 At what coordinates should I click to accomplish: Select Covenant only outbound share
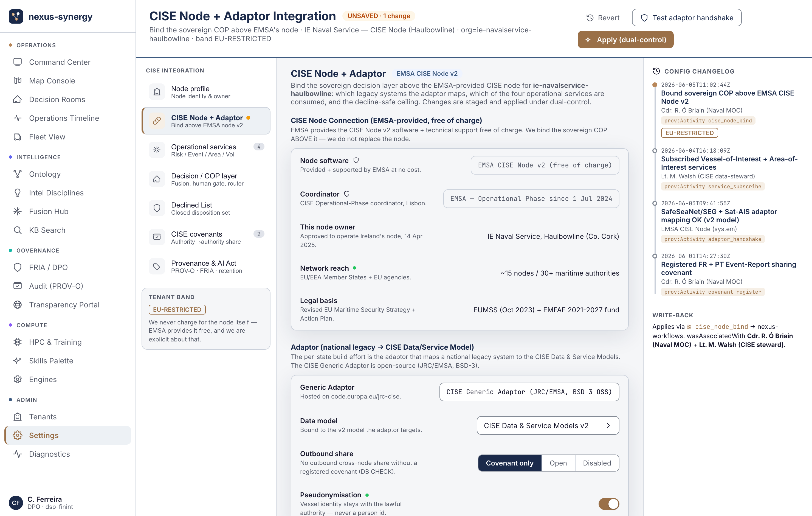(509, 463)
